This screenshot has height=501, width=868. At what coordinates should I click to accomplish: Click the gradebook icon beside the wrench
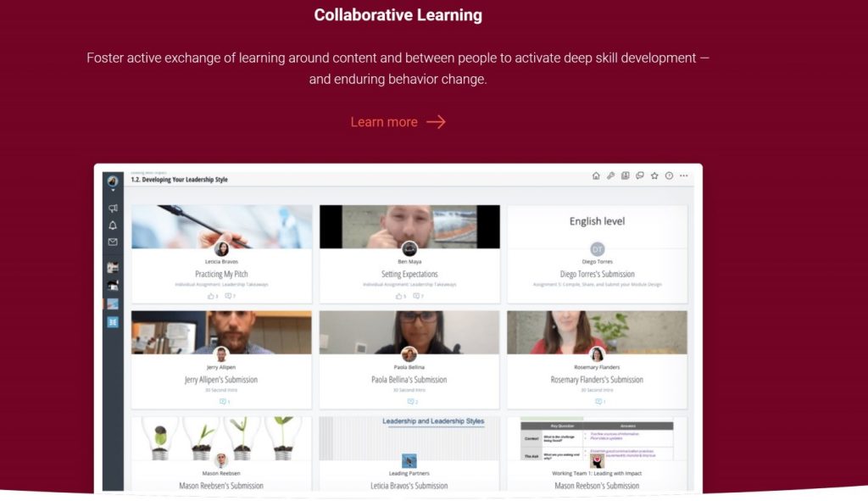[625, 175]
